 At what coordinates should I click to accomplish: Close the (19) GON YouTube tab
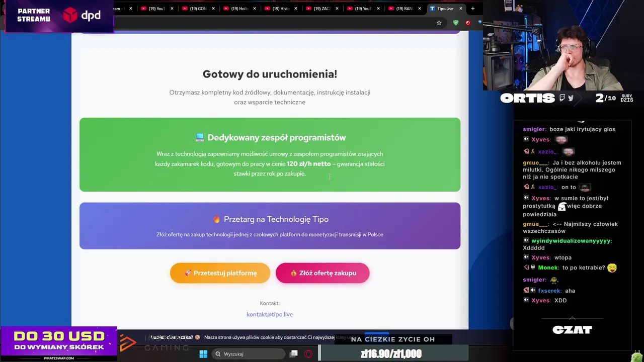(x=213, y=9)
